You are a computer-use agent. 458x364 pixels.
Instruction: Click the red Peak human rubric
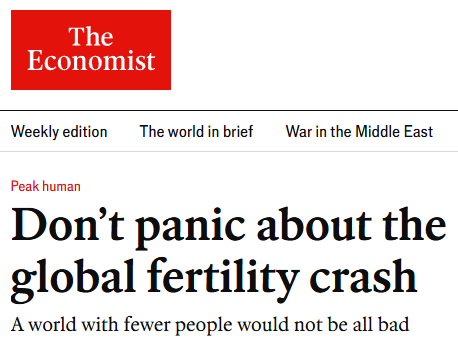click(46, 186)
